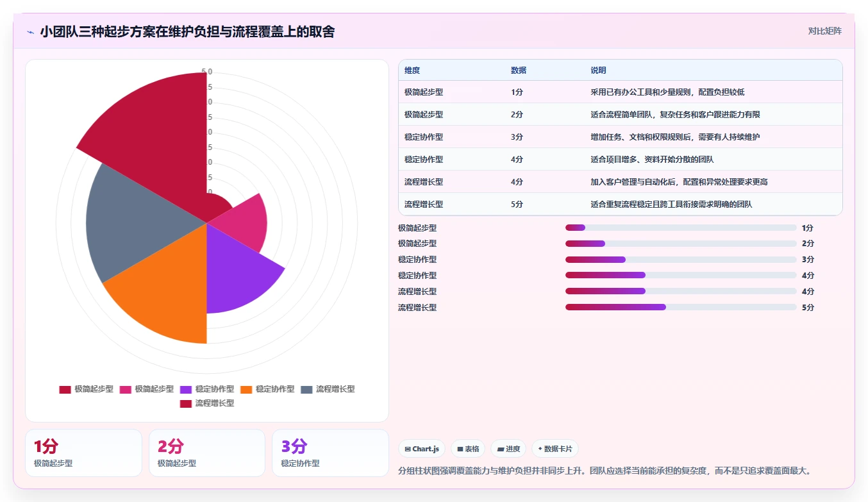The image size is (868, 502).
Task: Click the 维度 column header
Action: point(412,71)
